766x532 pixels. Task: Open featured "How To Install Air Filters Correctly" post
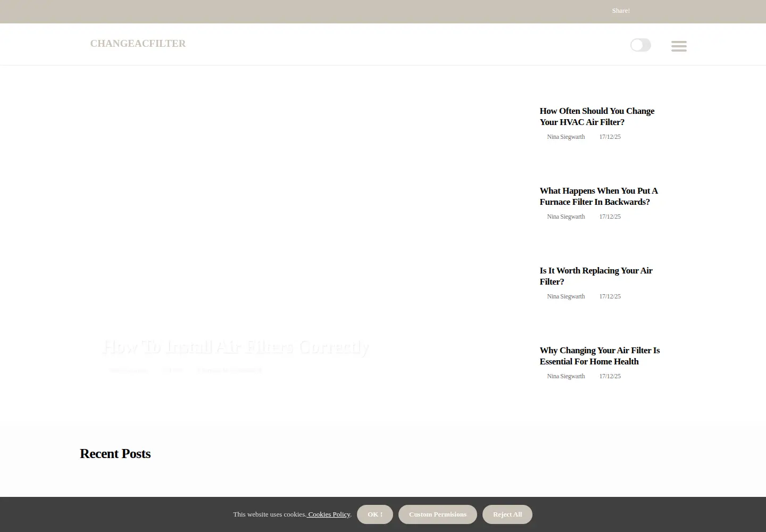click(236, 347)
